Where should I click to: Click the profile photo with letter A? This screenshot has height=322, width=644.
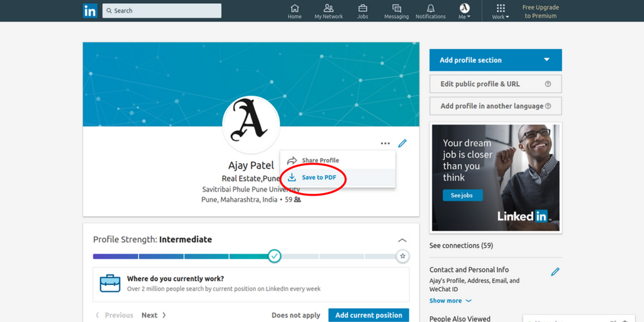(x=251, y=125)
